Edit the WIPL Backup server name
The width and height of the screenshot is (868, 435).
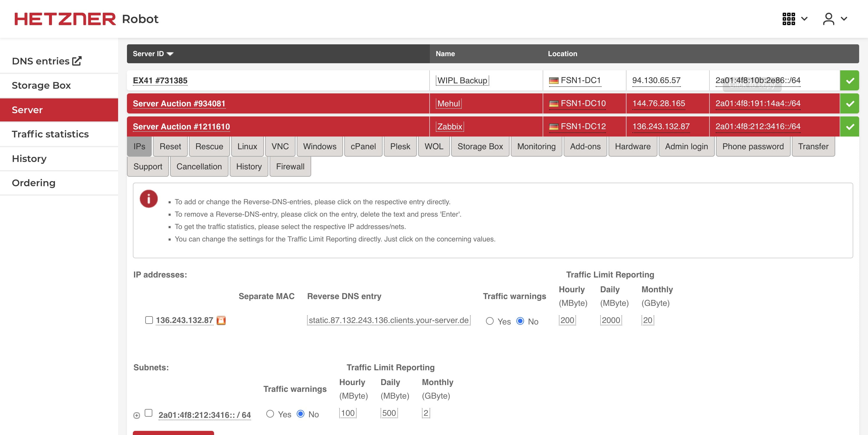coord(462,81)
